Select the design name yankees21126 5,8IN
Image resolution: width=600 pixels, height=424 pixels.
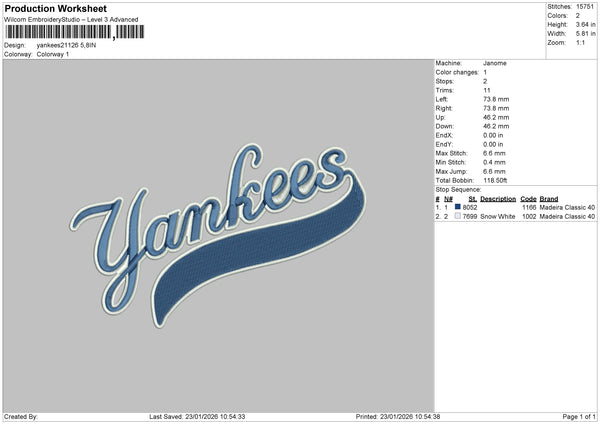pyautogui.click(x=66, y=45)
